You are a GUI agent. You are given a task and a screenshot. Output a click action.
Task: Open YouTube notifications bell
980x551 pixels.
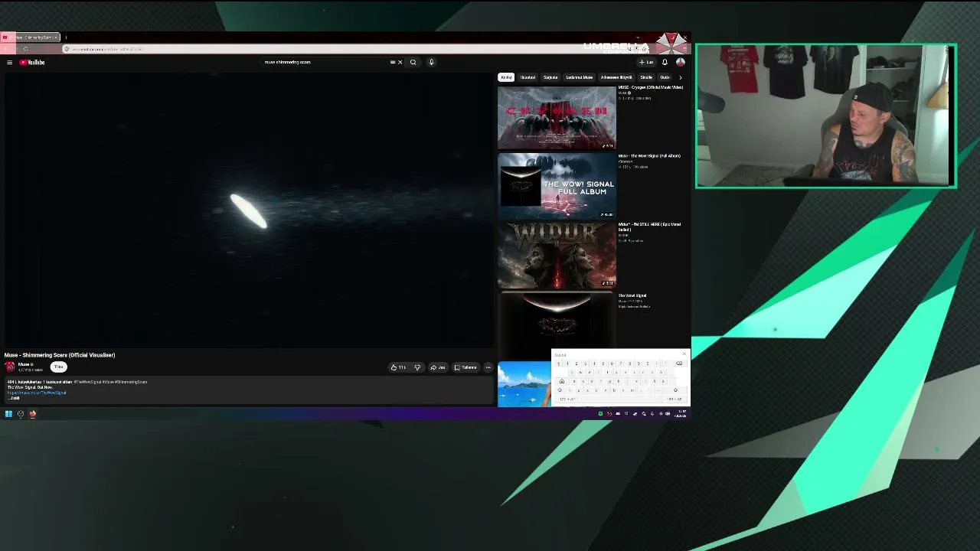pyautogui.click(x=665, y=62)
